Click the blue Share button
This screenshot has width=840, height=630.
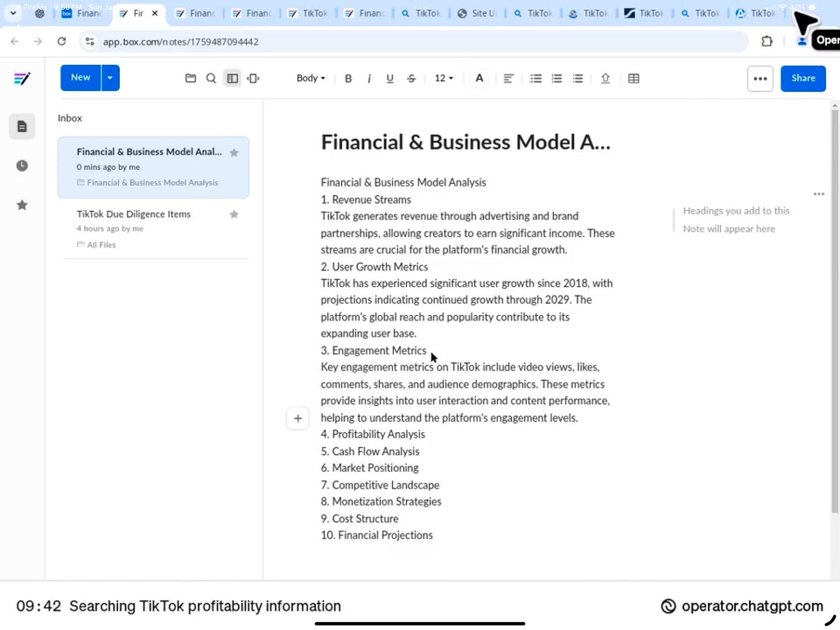[x=803, y=78]
